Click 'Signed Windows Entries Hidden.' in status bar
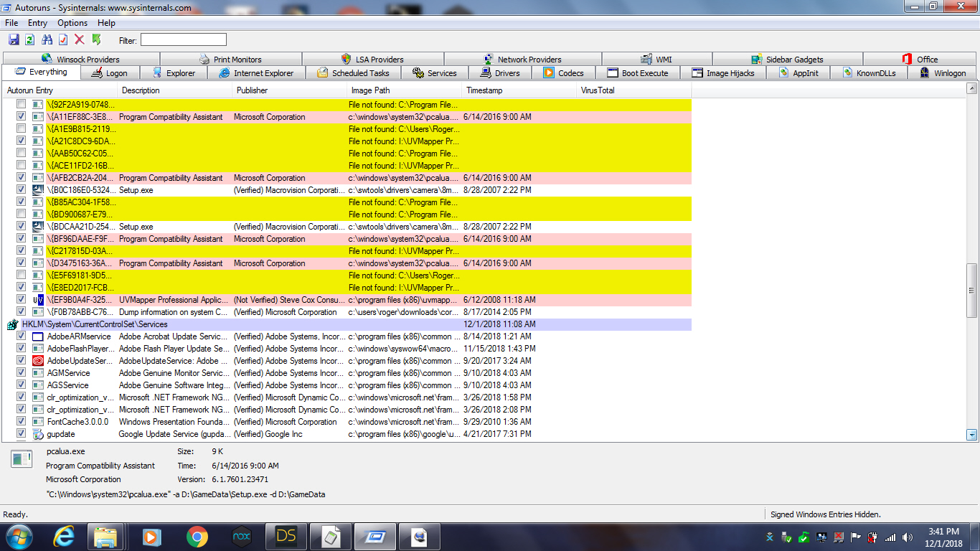The height and width of the screenshot is (551, 980). point(825,514)
